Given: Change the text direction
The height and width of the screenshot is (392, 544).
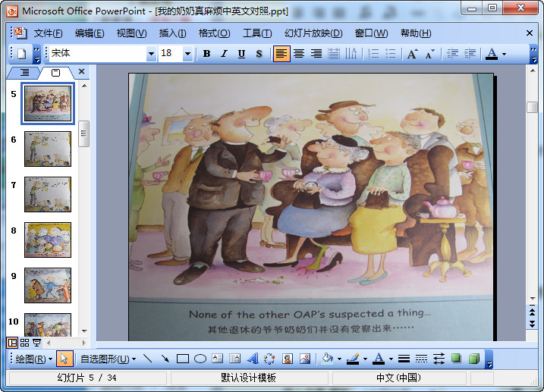Looking at the screenshot, I should pyautogui.click(x=351, y=54).
